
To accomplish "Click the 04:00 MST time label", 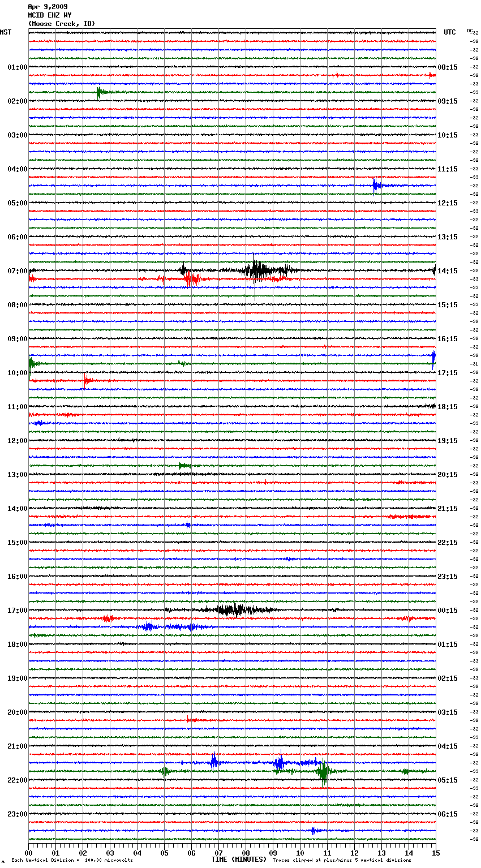I will 18,169.
